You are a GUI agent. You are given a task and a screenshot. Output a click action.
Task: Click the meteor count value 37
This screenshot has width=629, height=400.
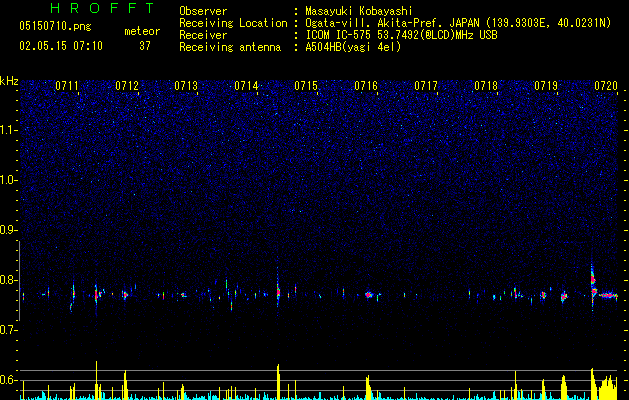pos(145,46)
